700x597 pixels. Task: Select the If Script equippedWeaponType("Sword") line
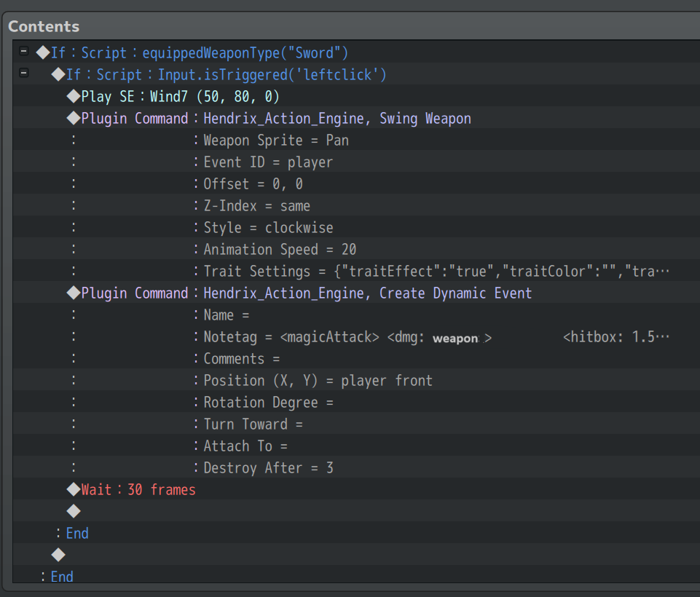tap(356, 52)
